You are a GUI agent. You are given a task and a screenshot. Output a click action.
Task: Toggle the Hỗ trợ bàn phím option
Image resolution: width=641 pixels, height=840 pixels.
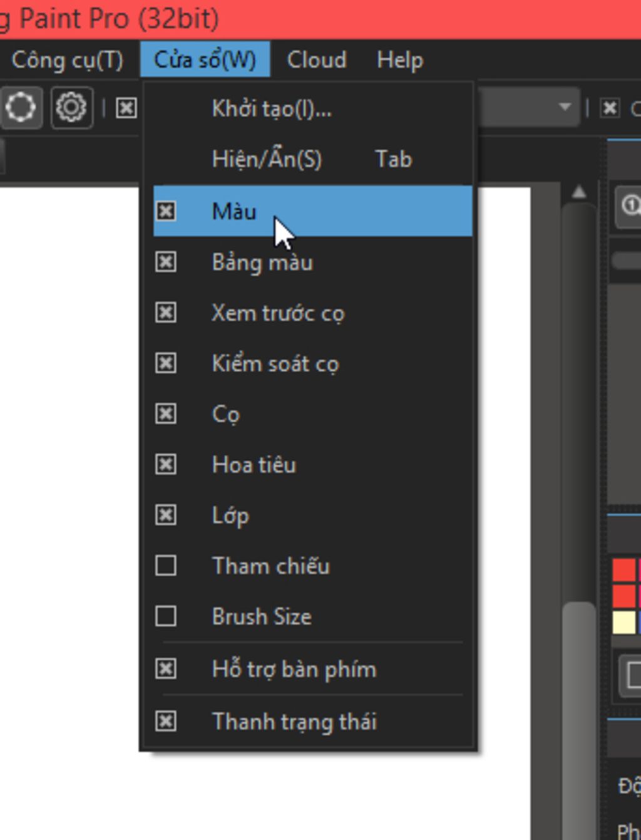point(294,670)
